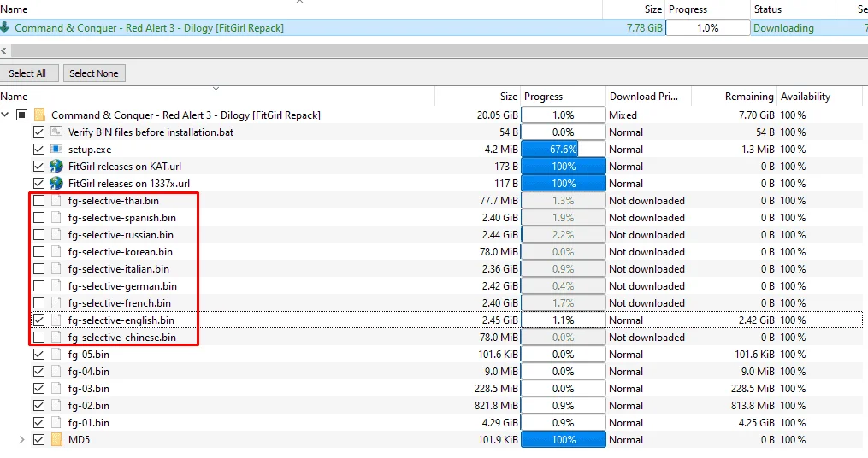Click the Availability column header

click(x=820, y=97)
